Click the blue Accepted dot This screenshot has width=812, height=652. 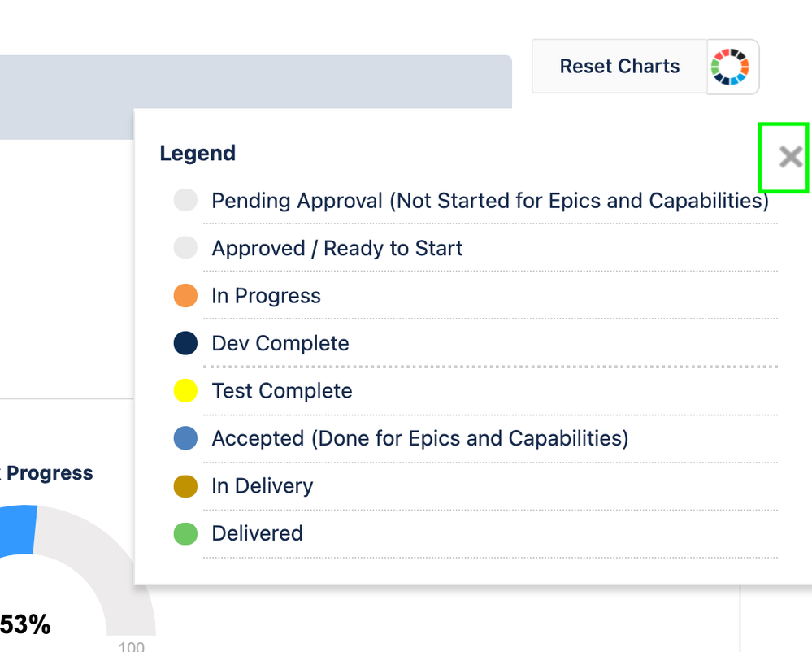pyautogui.click(x=185, y=438)
